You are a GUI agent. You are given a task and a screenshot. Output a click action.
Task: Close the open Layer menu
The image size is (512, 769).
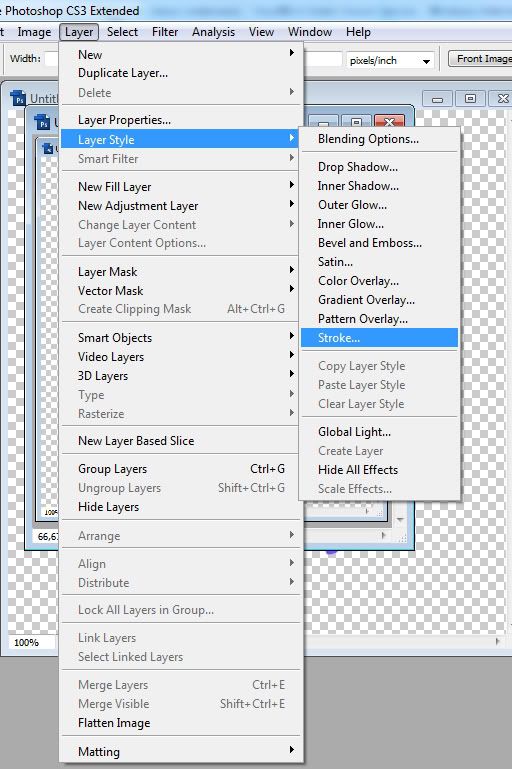tap(79, 32)
